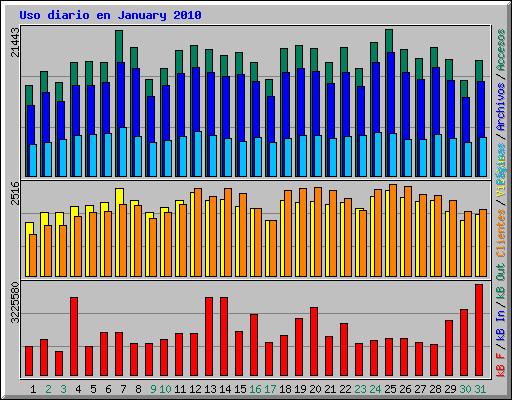Click the y-axis value 3225580
Image resolution: width=512 pixels, height=400 pixels.
pos(15,303)
